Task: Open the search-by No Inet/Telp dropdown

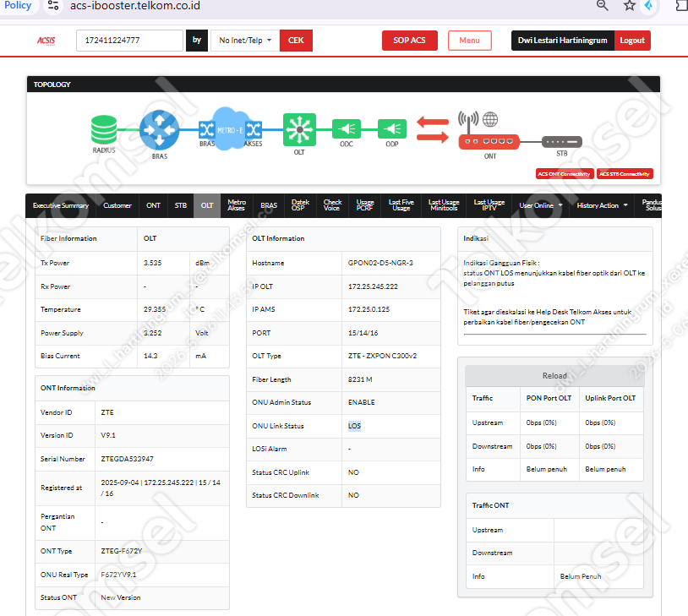Action: [x=245, y=41]
